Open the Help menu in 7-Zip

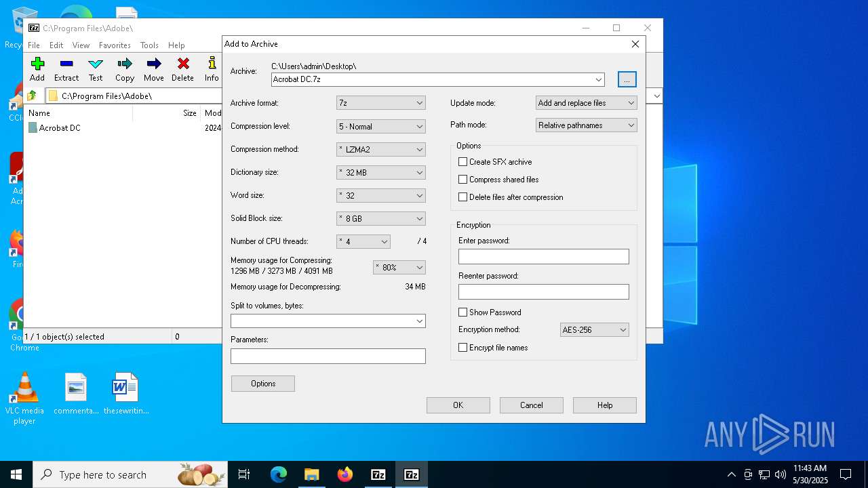[176, 45]
